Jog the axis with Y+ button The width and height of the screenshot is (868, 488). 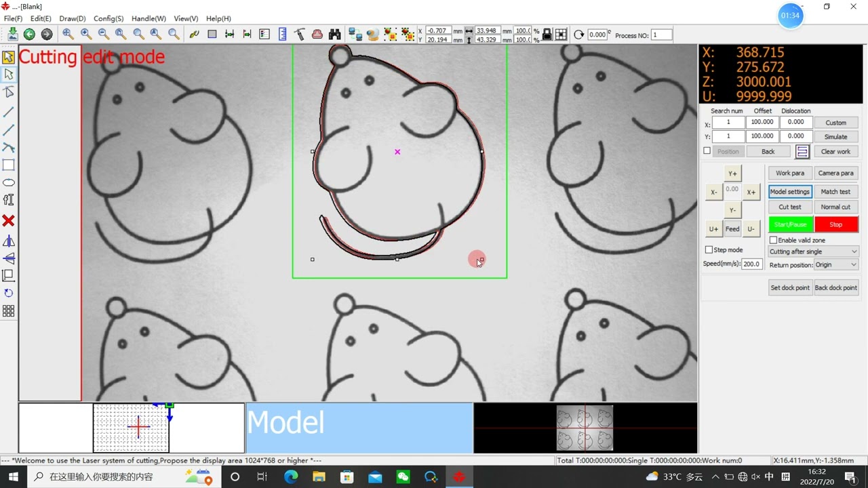[x=732, y=174]
